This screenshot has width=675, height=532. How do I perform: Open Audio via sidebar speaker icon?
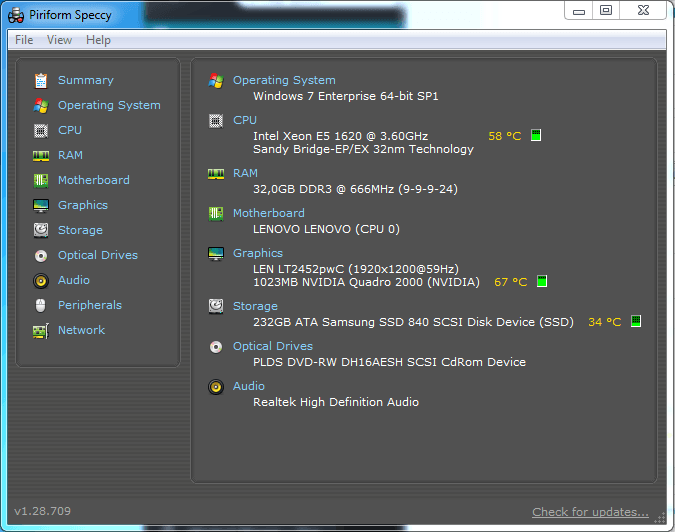[x=41, y=280]
